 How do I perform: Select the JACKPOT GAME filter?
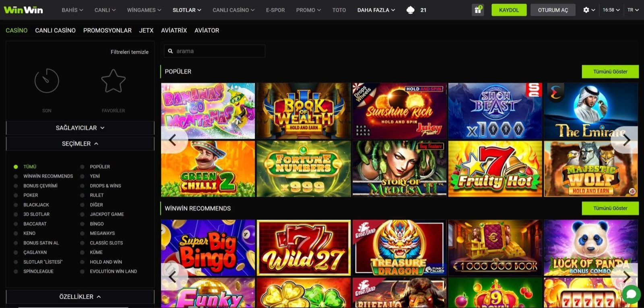[x=102, y=215]
